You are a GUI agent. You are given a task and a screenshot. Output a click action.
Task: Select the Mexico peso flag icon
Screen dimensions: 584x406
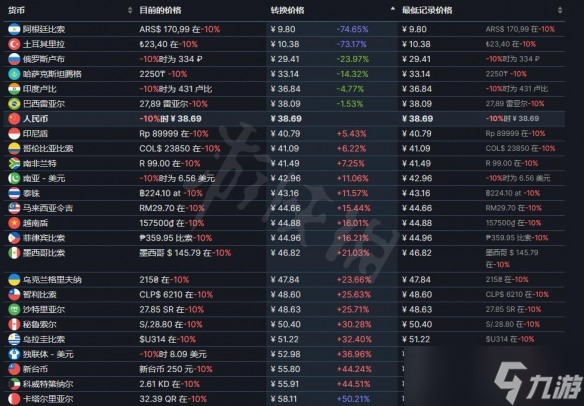[14, 253]
